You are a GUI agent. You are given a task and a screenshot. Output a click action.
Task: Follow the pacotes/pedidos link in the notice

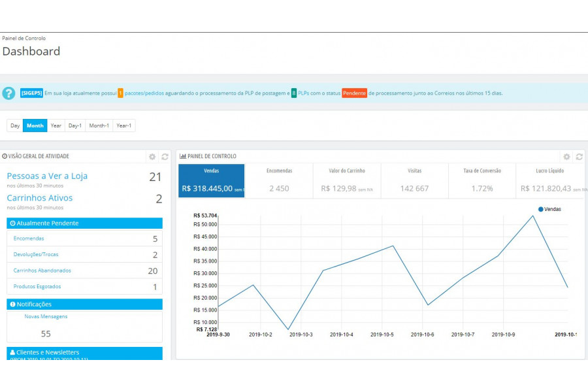[144, 93]
